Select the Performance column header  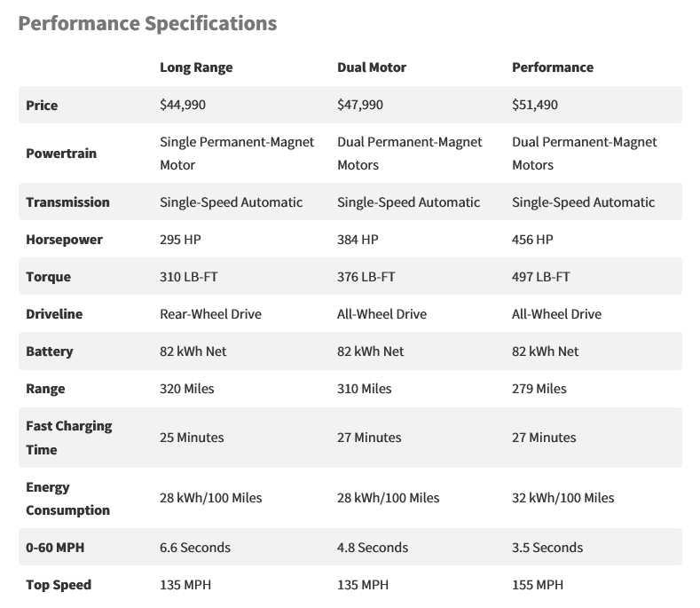[x=553, y=67]
